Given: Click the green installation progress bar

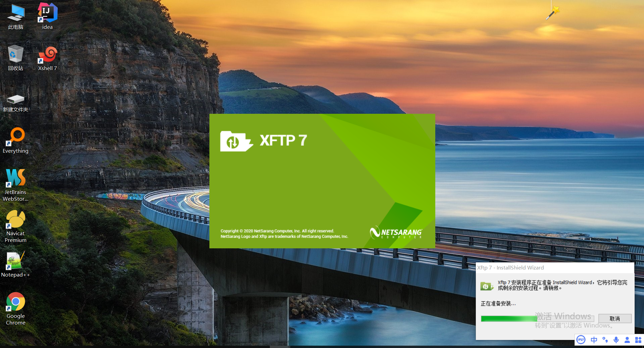Looking at the screenshot, I should [537, 318].
